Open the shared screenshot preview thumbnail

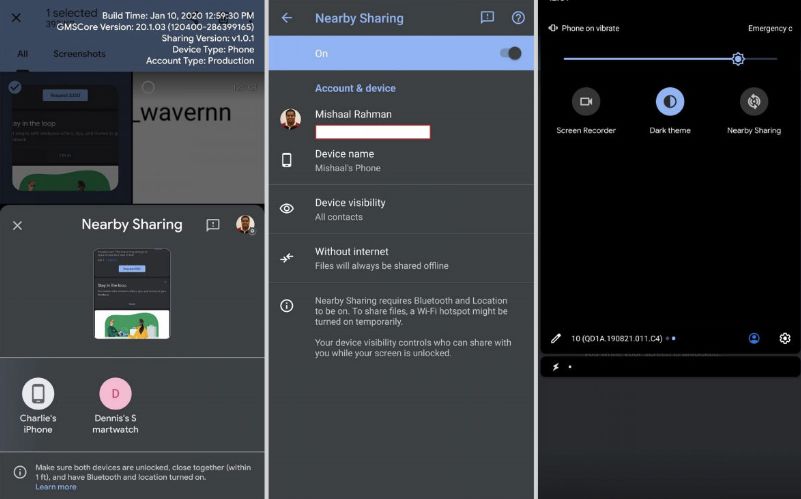(x=132, y=294)
